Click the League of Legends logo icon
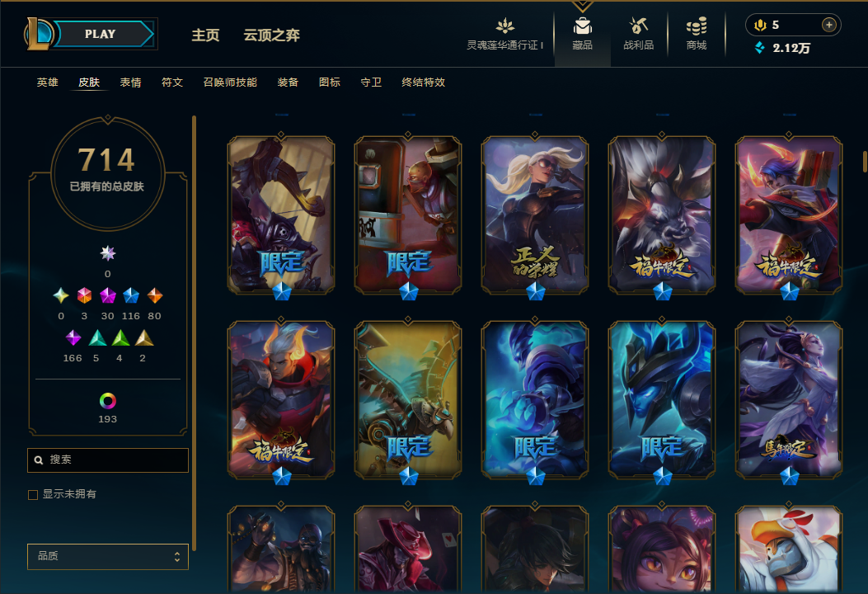 [x=38, y=34]
